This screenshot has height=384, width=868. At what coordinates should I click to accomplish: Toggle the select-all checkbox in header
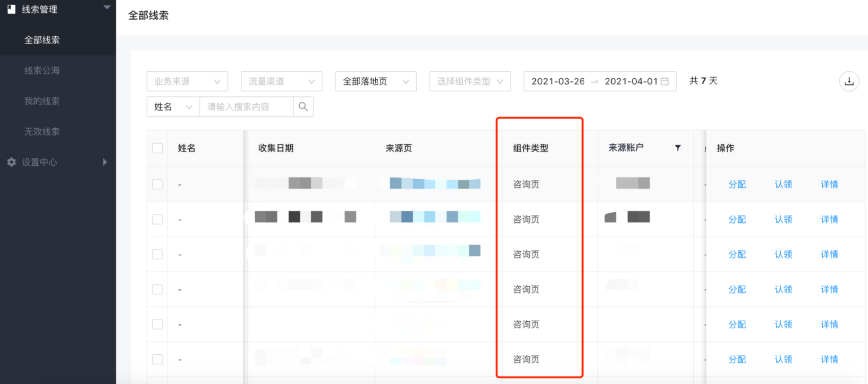coord(157,148)
